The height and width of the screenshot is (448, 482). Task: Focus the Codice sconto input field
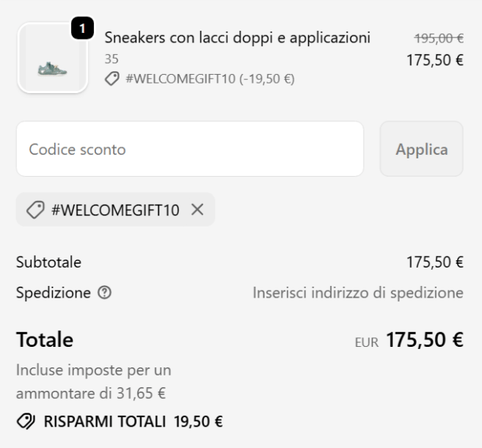coord(189,149)
